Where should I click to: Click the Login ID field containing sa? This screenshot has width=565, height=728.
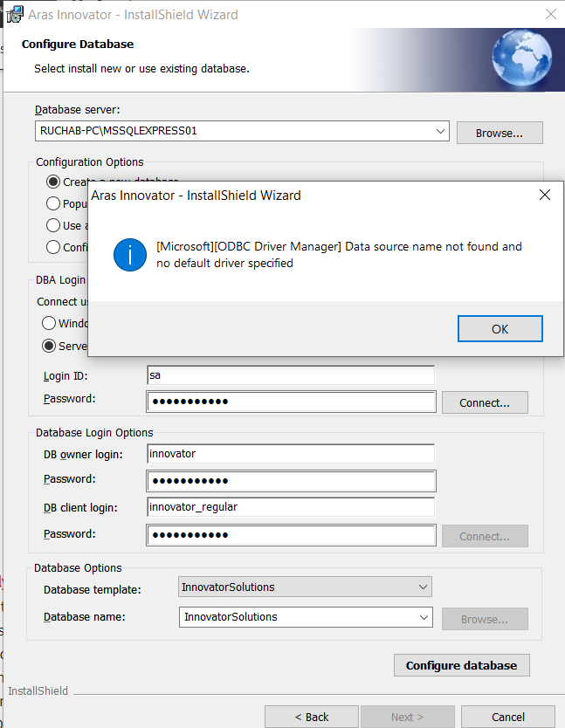[291, 375]
